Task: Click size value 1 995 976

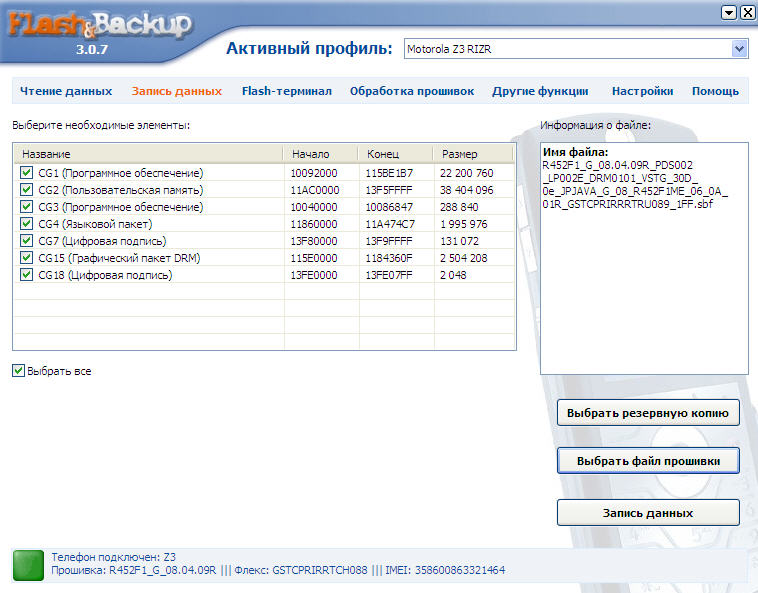Action: [464, 224]
